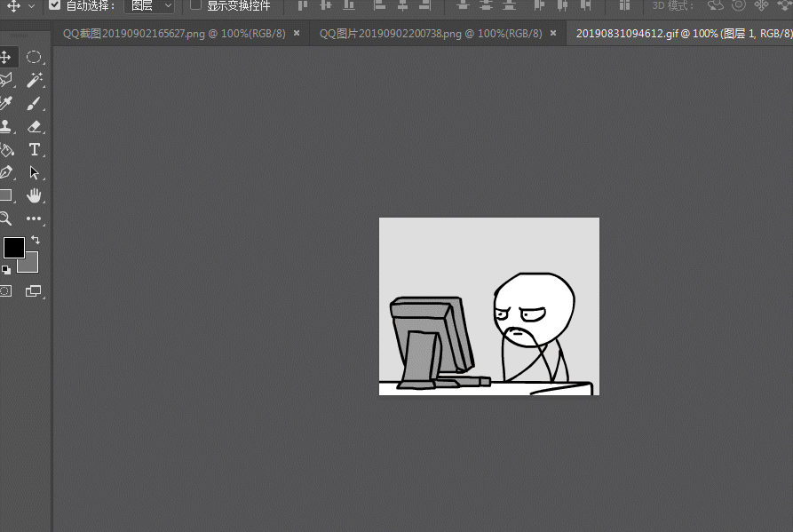Click the Distribute Bottom Edges icon
This screenshot has width=793, height=532.
(510, 5)
